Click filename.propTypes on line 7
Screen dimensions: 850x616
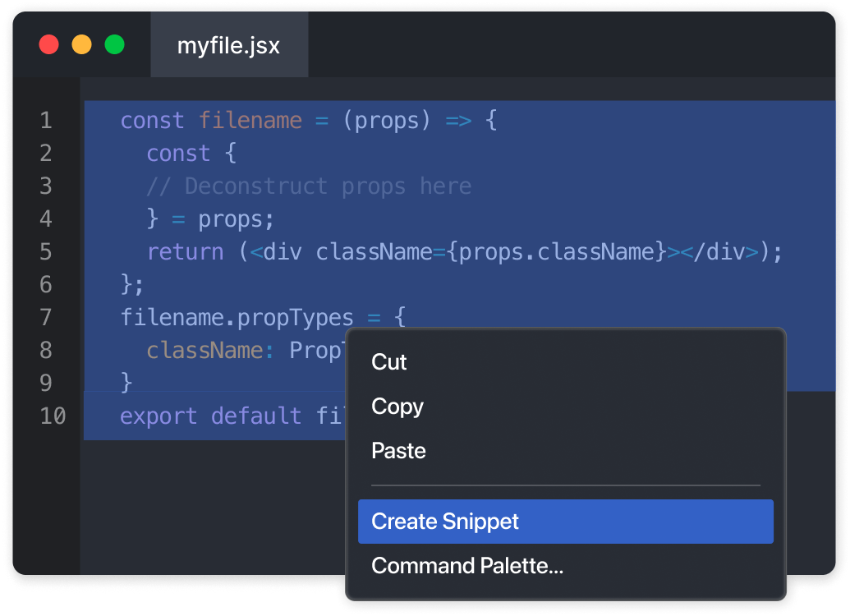coord(238,317)
